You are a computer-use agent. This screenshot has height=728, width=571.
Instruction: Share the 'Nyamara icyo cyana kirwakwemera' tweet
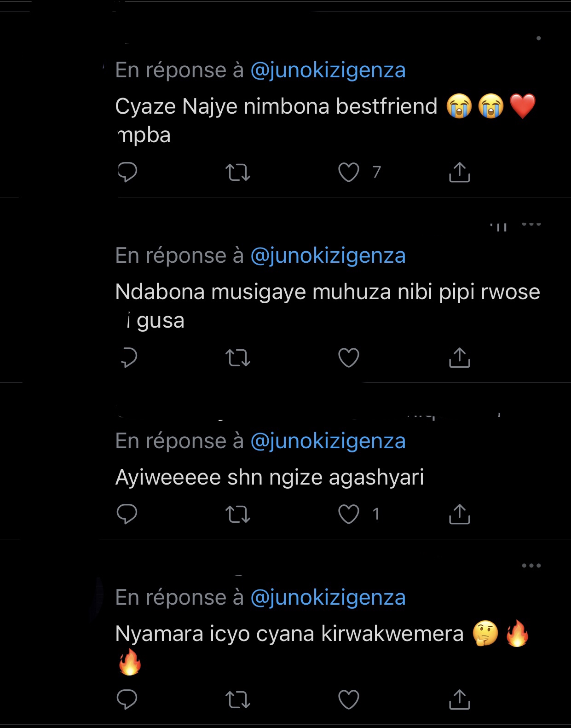459,699
